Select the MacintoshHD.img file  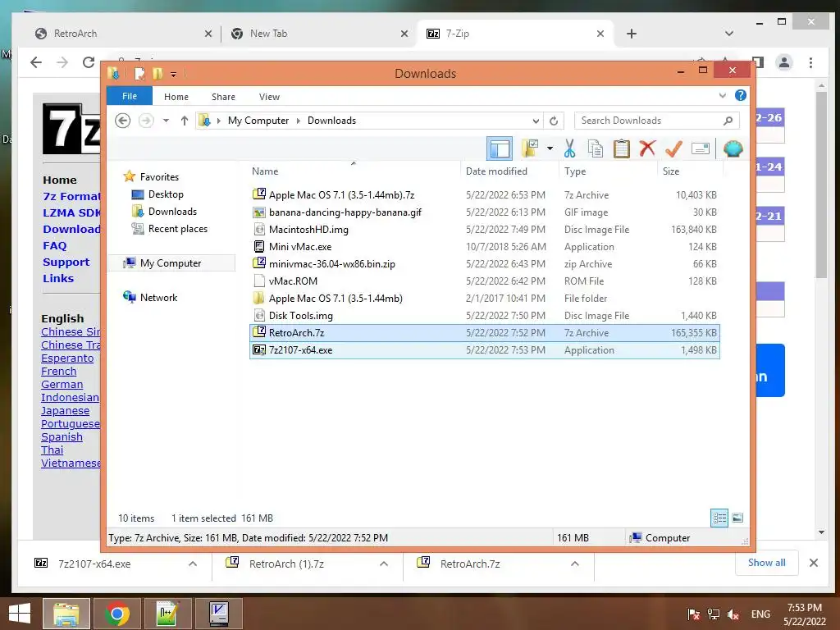484,230
